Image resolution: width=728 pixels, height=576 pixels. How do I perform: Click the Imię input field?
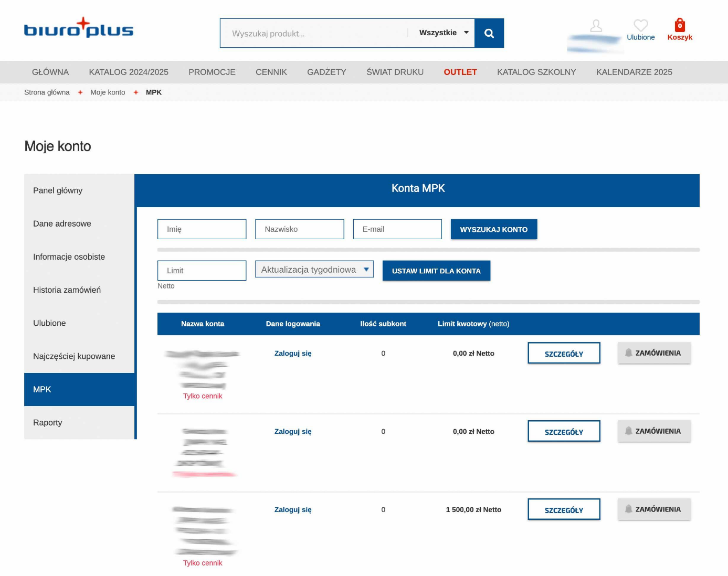click(202, 229)
